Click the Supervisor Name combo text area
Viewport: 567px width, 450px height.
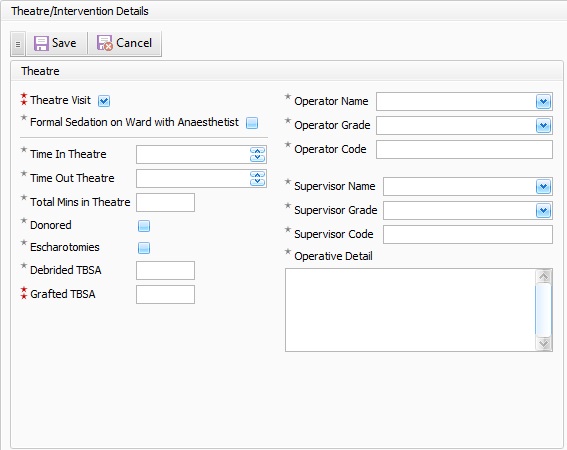point(460,187)
